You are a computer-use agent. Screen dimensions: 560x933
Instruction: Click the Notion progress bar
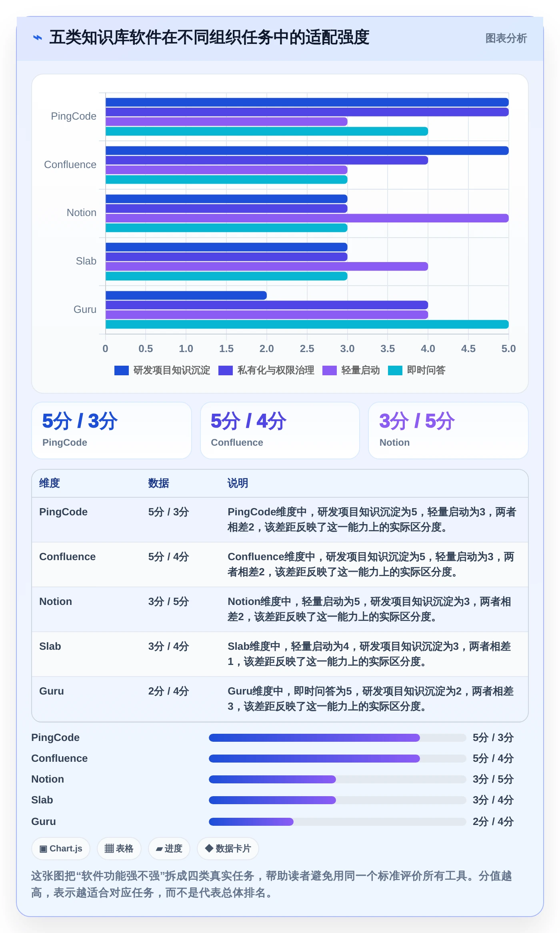click(338, 779)
